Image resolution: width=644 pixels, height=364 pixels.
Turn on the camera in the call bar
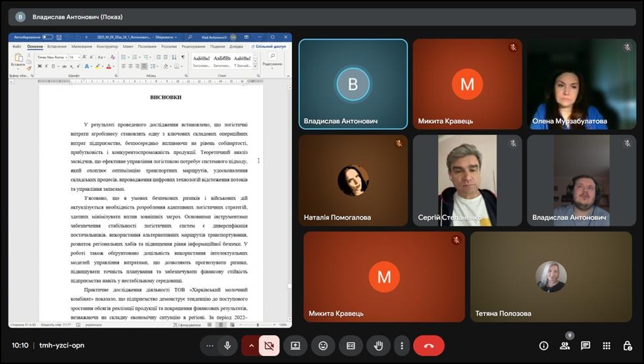[x=268, y=346]
